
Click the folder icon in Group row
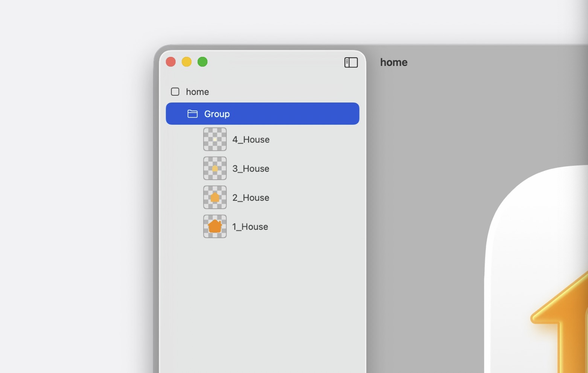click(x=192, y=114)
